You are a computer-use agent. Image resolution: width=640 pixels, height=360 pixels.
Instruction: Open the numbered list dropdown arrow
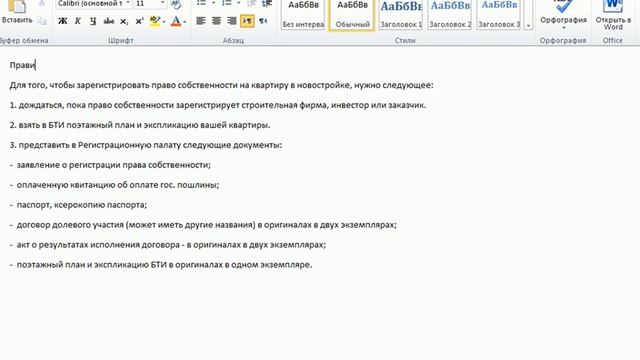click(x=238, y=3)
